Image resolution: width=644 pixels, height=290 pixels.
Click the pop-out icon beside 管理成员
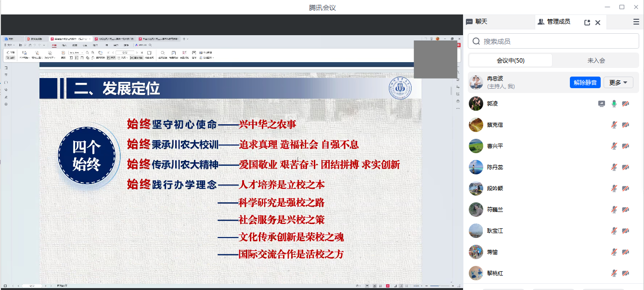point(587,22)
